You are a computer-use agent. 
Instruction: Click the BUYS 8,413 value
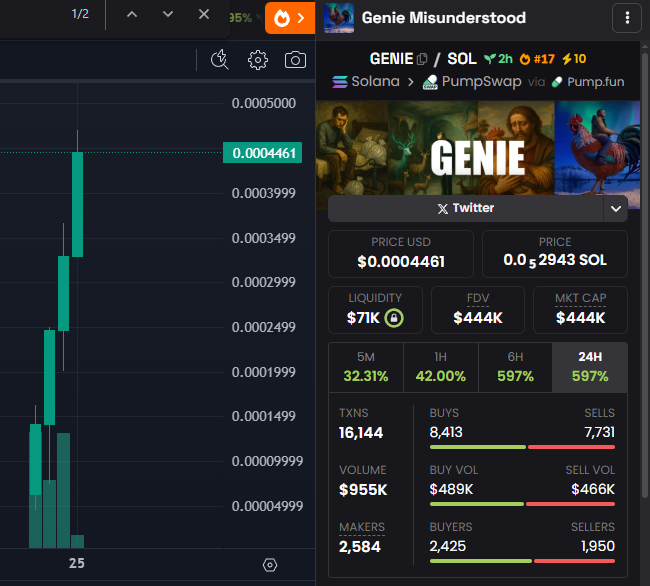click(x=446, y=432)
